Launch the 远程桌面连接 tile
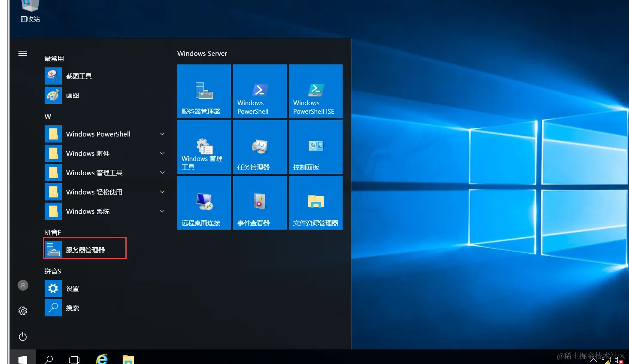Viewport: 629px width, 364px height. [204, 203]
